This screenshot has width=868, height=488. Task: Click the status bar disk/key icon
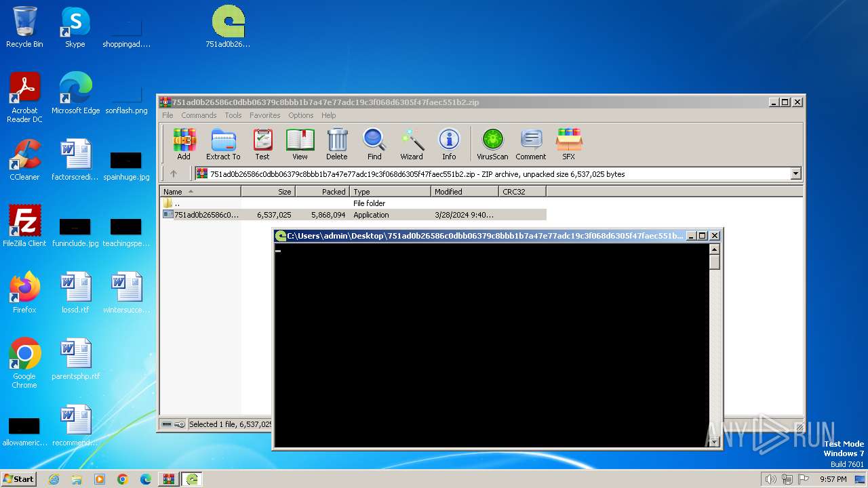coord(174,424)
